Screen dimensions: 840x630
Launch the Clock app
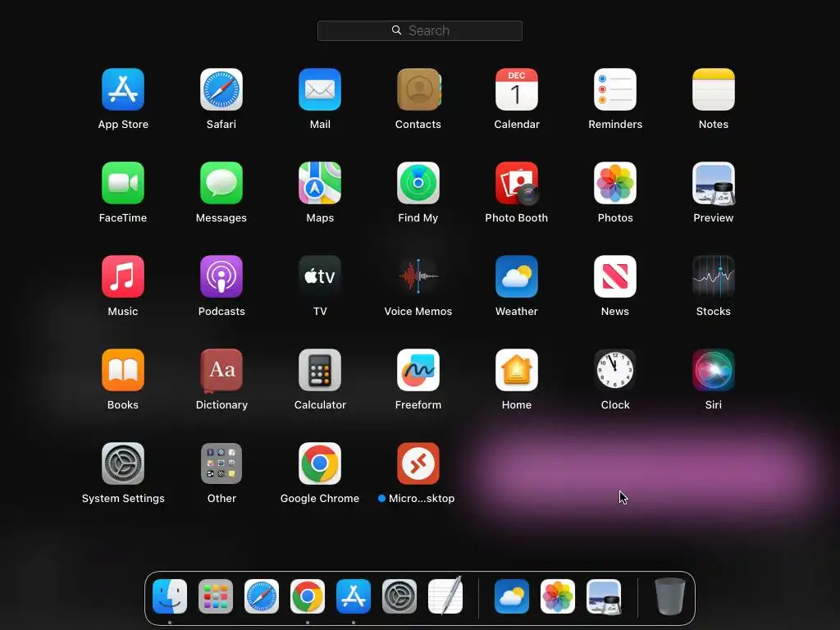(x=615, y=370)
